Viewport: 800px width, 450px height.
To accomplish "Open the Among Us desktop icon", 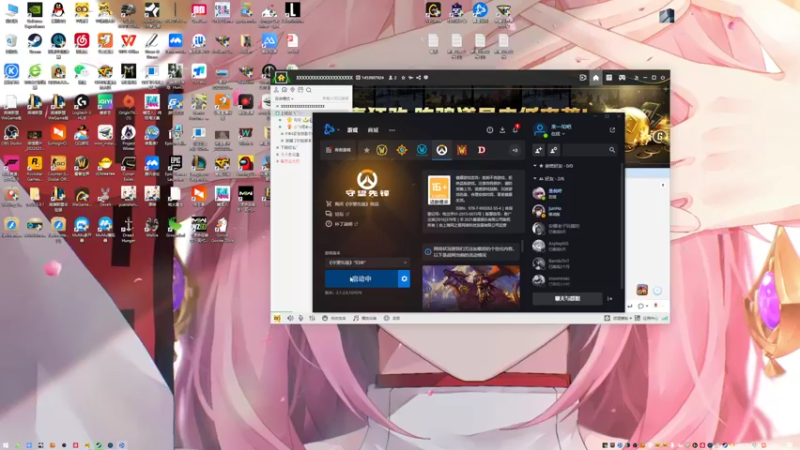I will pyautogui.click(x=245, y=167).
